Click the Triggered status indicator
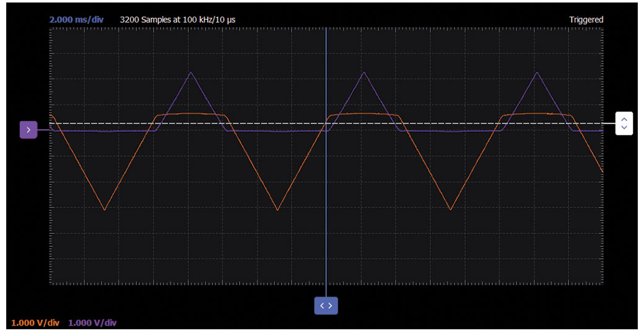This screenshot has width=644, height=333. click(586, 20)
